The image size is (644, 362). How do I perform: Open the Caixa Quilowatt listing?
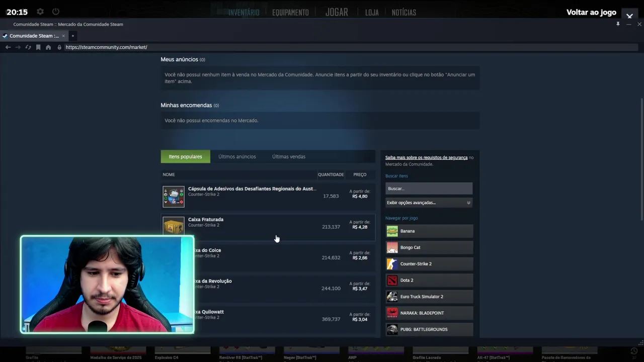pos(209,312)
